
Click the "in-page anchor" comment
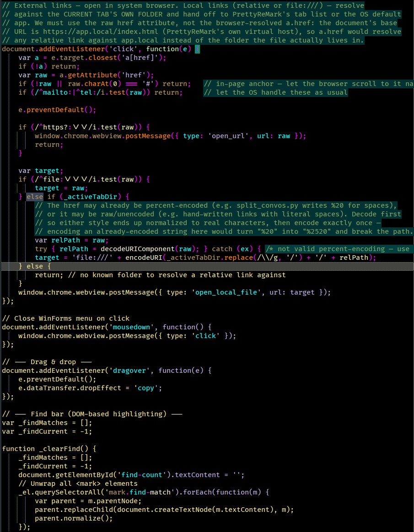(308, 84)
